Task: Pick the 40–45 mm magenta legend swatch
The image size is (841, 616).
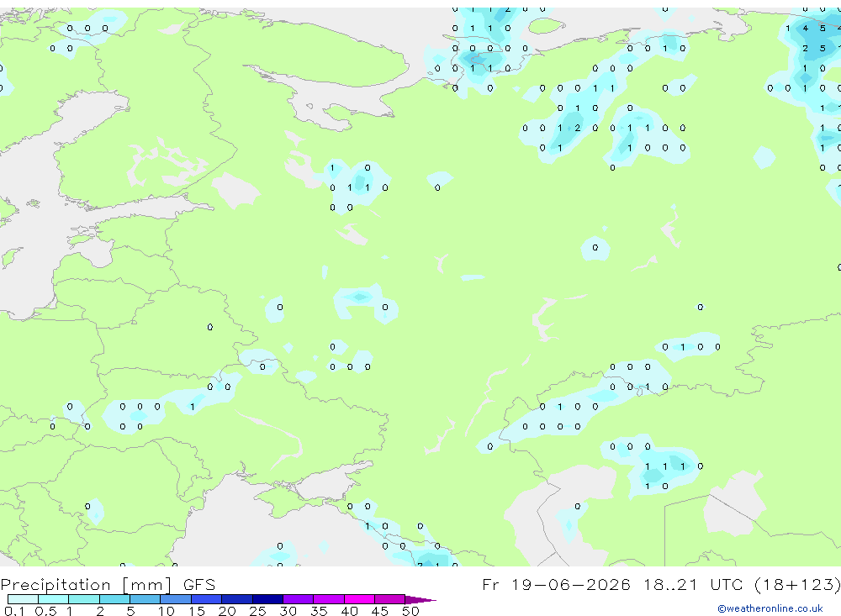Action: point(359,599)
